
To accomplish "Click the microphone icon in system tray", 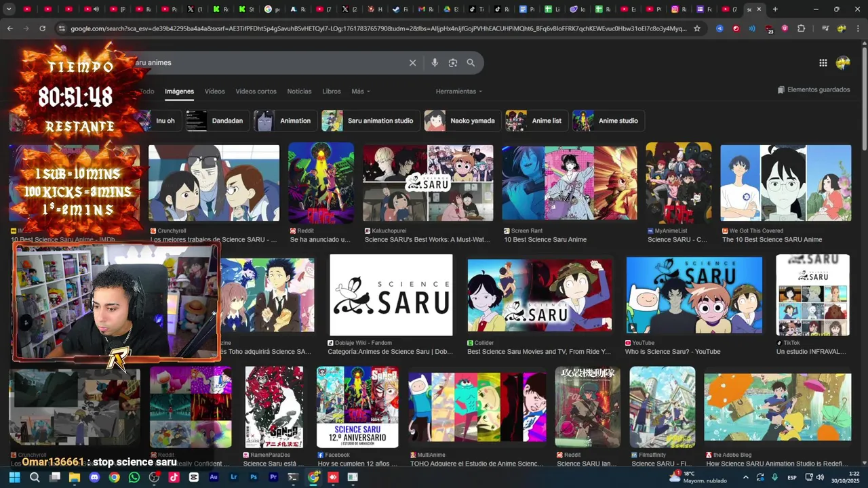I will (774, 477).
